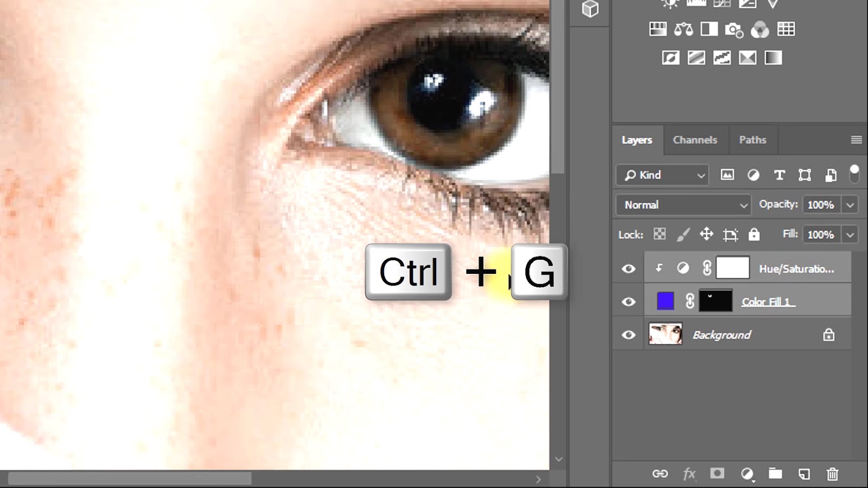868x488 pixels.
Task: Link the selected layers
Action: pos(661,473)
